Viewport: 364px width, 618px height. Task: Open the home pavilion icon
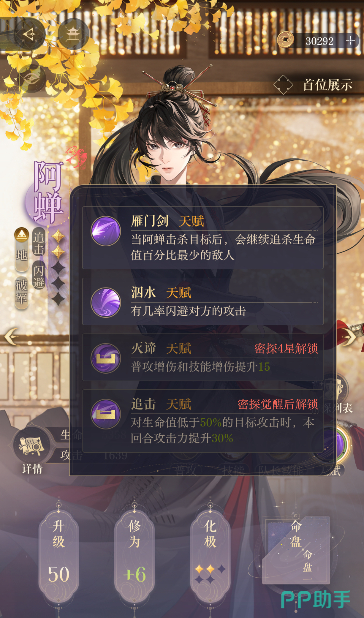click(73, 34)
